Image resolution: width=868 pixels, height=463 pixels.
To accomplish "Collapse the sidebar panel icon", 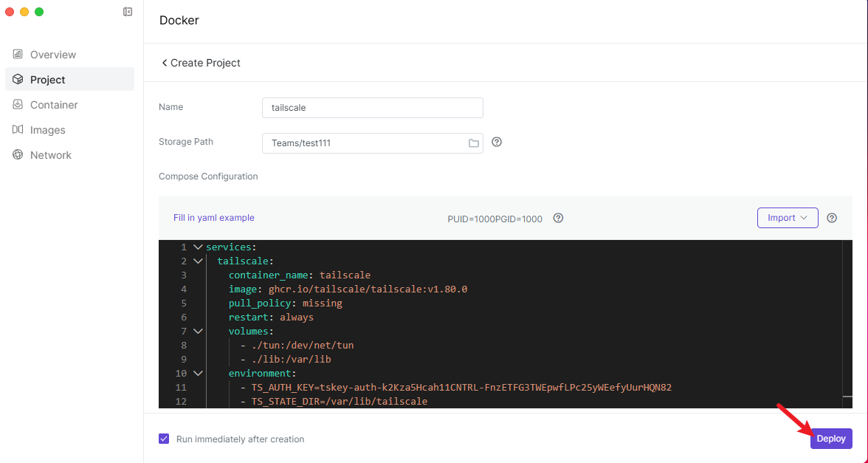I will [x=128, y=12].
